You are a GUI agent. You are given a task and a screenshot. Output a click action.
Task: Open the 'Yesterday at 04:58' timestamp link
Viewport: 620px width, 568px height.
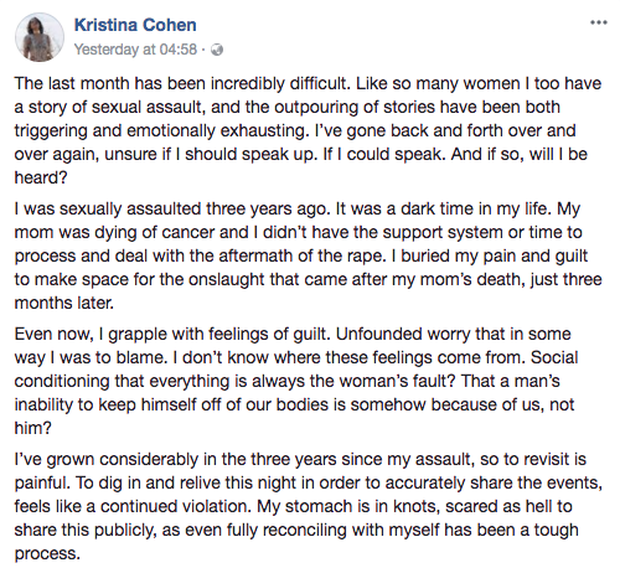[135, 49]
